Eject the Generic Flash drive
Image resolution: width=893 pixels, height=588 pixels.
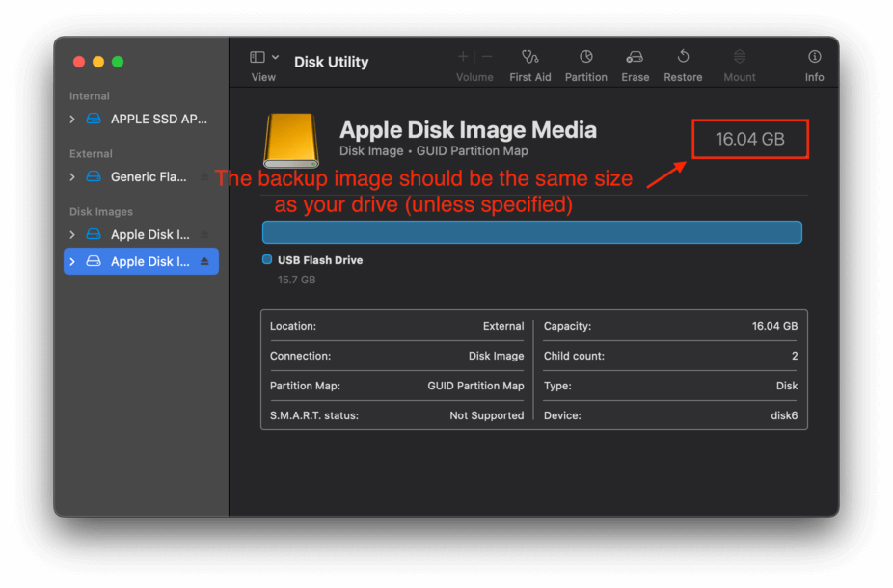click(204, 177)
